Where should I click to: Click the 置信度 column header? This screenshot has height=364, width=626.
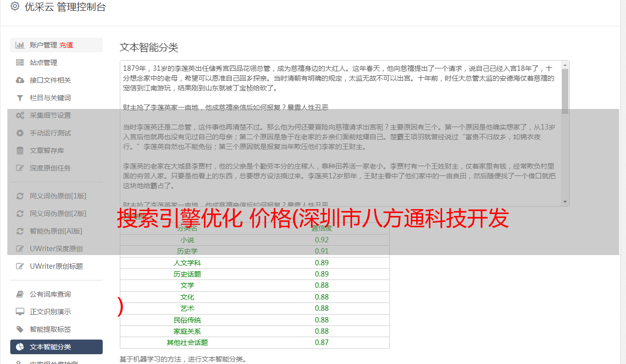[322, 228]
